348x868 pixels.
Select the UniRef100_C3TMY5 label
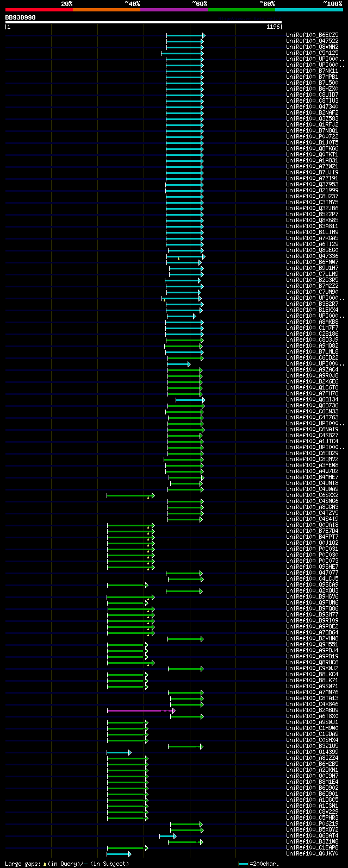coord(312,203)
